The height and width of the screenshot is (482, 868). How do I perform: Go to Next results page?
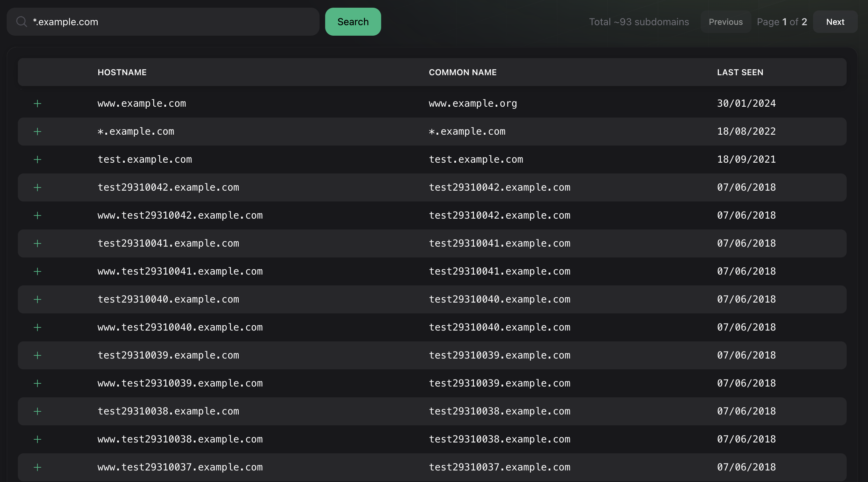point(835,22)
